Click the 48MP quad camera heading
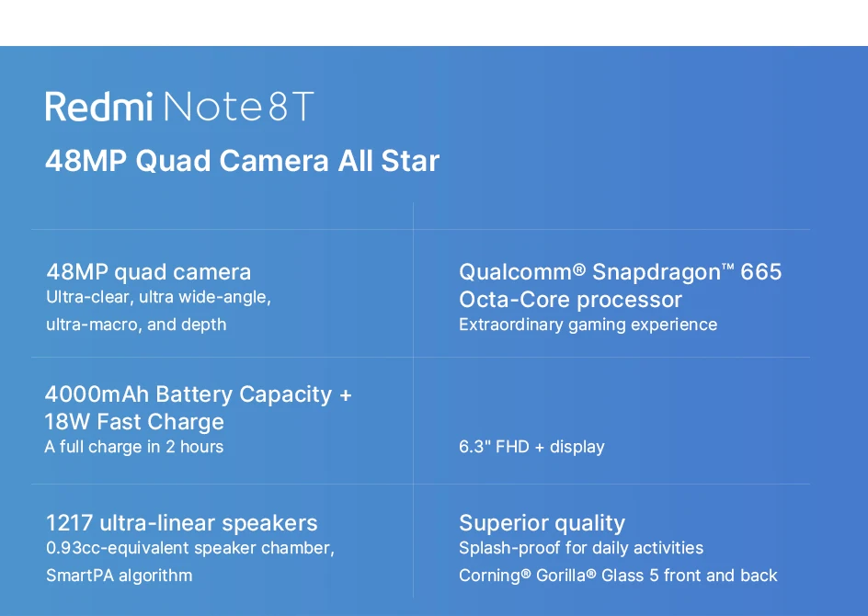This screenshot has height=616, width=868. (149, 272)
